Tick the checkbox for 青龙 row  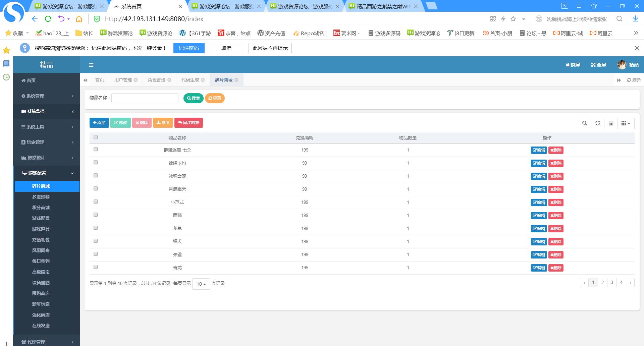click(x=96, y=267)
